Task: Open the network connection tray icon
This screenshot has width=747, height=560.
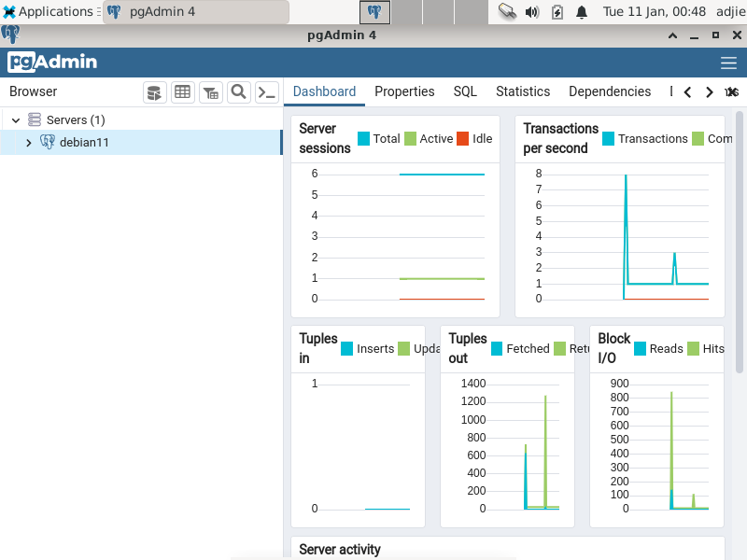Action: click(507, 11)
